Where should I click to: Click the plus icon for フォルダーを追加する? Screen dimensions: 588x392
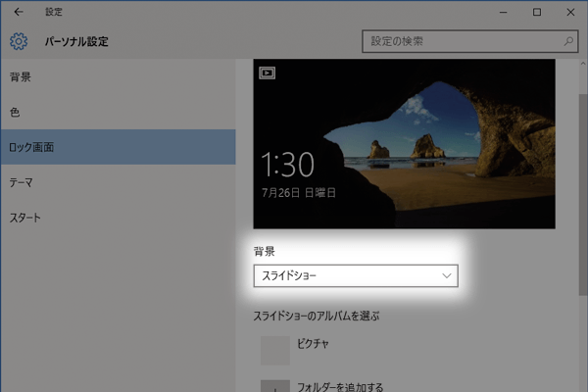pos(275,386)
